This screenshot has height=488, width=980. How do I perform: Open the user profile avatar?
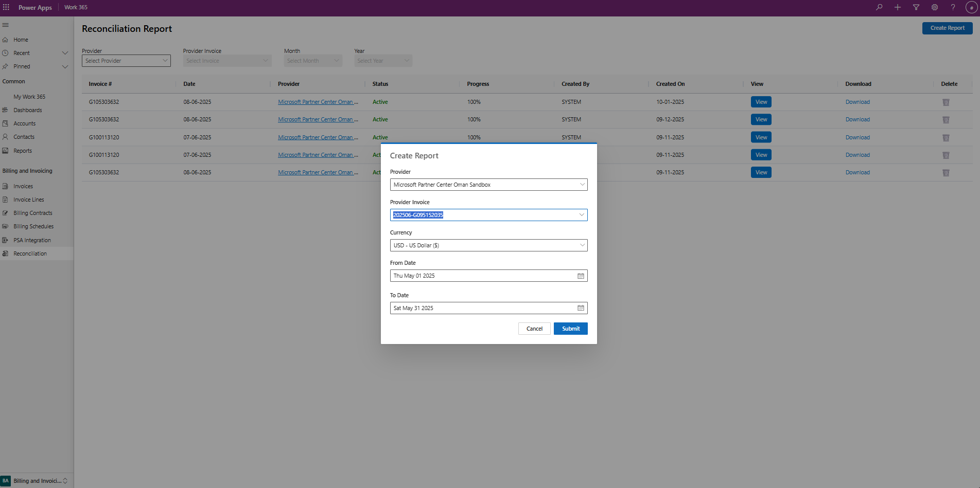(972, 8)
